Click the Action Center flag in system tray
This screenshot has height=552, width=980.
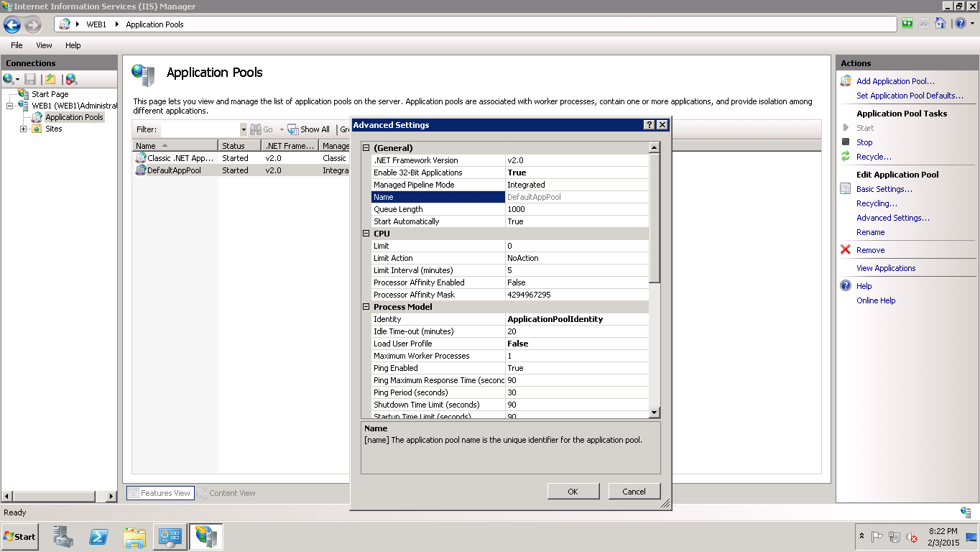[877, 537]
